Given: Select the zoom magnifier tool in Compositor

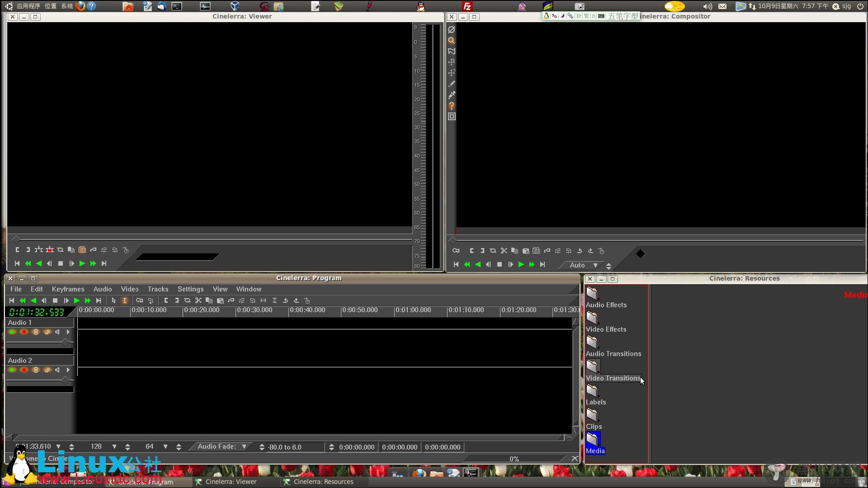Looking at the screenshot, I should click(451, 41).
